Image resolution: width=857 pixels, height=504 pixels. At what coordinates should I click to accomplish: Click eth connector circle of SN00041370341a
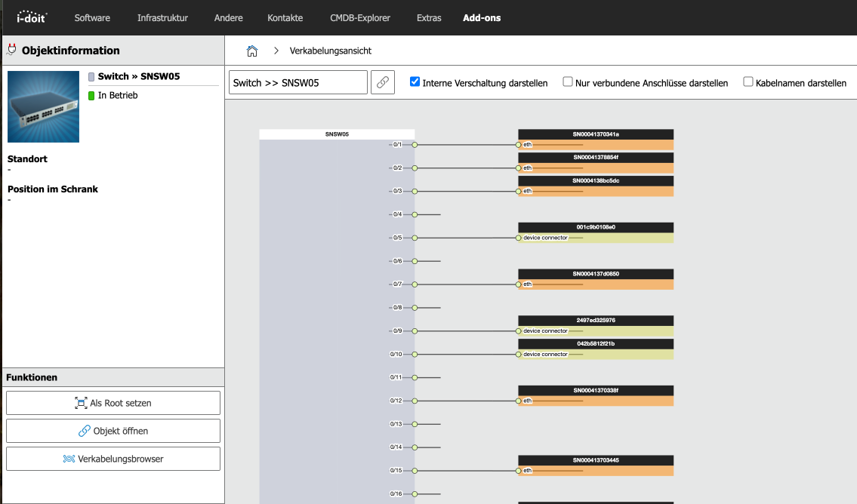click(519, 144)
